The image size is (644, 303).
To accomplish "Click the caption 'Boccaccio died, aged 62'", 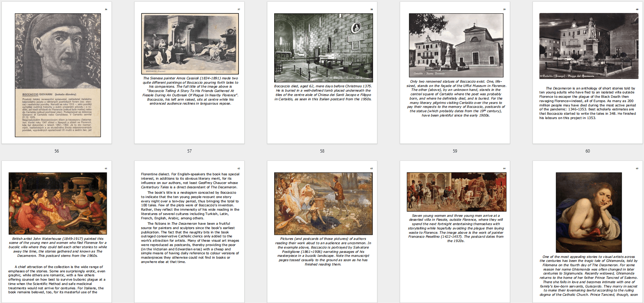I will coord(323,93).
